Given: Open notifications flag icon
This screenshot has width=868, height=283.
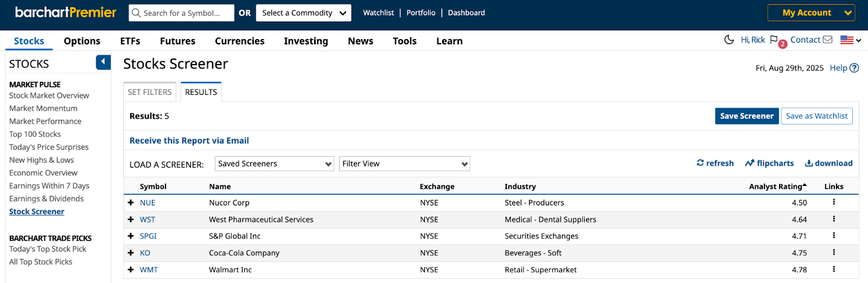Looking at the screenshot, I should click(774, 40).
